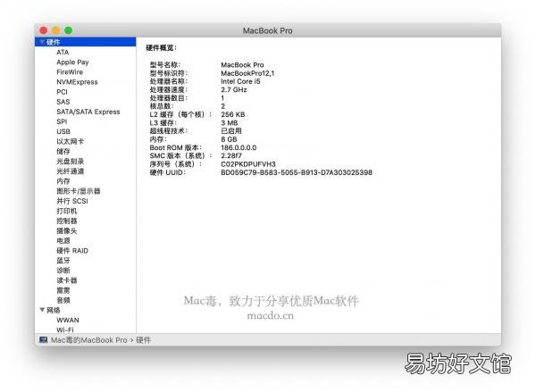Click the 硬件 UUID label
Screen dimensions: 536x392
(168, 172)
